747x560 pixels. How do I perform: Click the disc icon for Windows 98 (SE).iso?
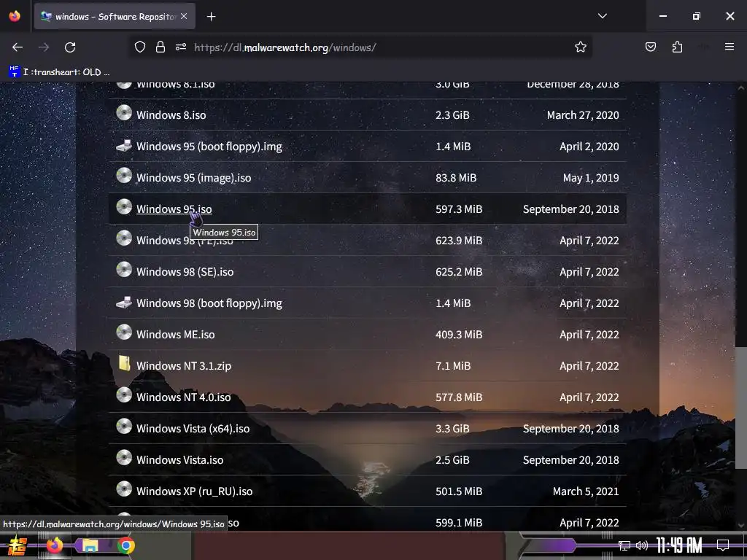tap(124, 270)
